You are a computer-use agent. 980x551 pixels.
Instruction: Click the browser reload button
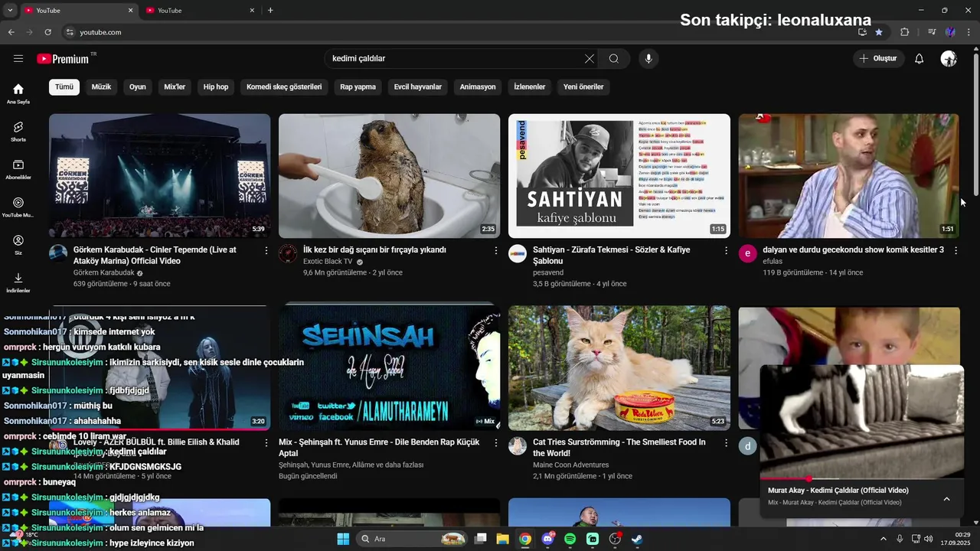[x=47, y=32]
